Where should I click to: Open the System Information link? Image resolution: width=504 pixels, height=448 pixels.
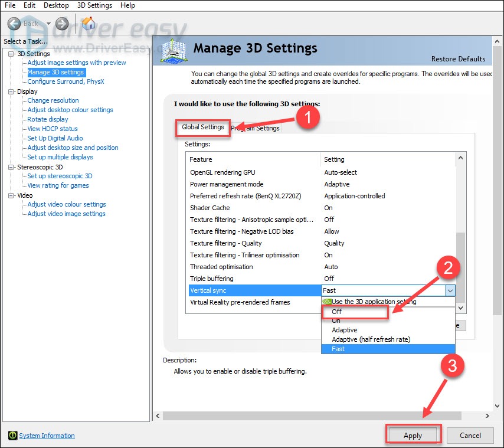[47, 436]
